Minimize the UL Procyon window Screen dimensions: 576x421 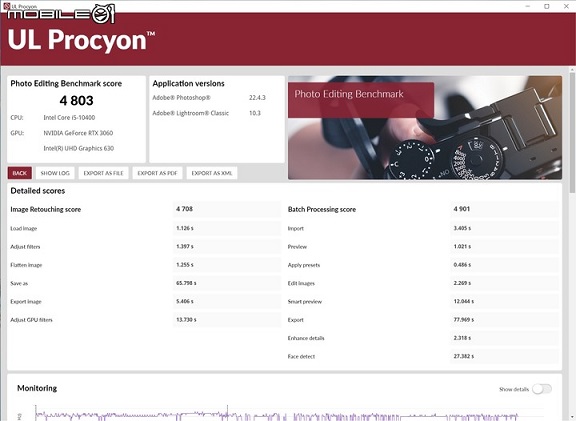[528, 6]
